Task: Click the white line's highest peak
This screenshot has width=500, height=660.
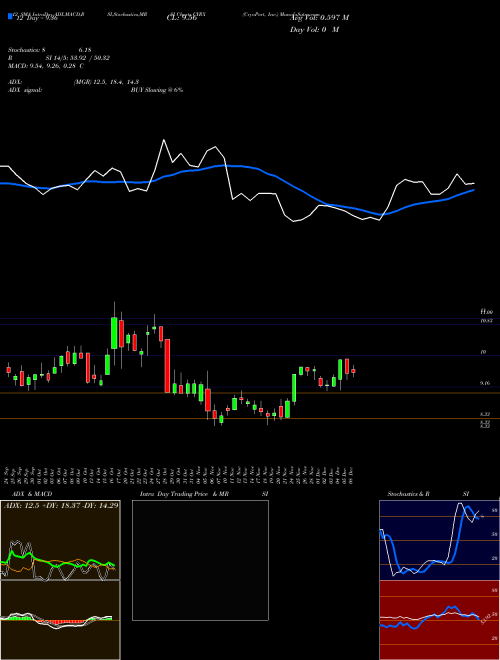Action: tap(163, 140)
